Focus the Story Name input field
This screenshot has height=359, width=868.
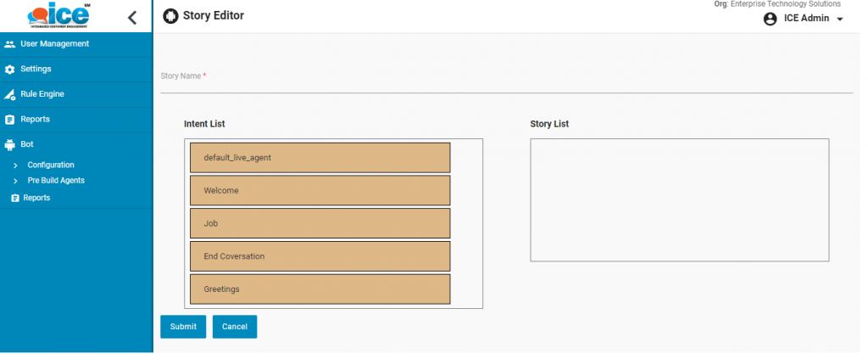pyautogui.click(x=506, y=83)
